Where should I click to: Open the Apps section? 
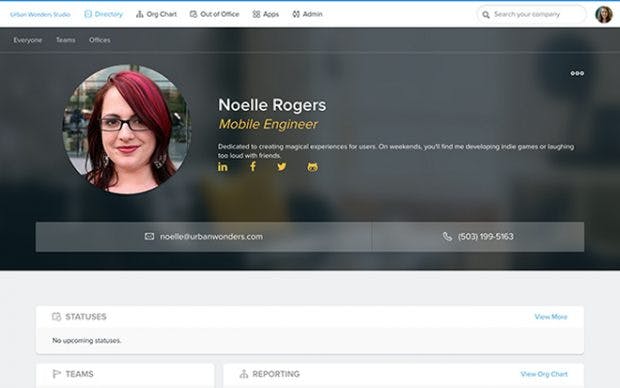click(266, 14)
